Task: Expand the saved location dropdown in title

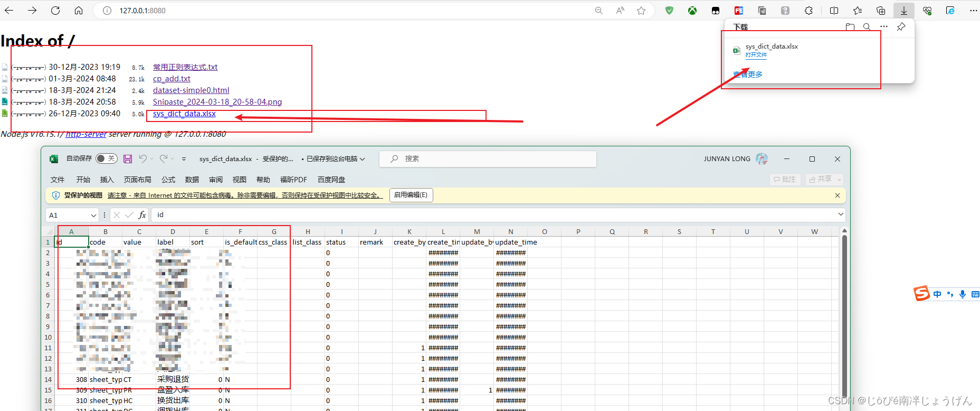Action: pos(362,158)
